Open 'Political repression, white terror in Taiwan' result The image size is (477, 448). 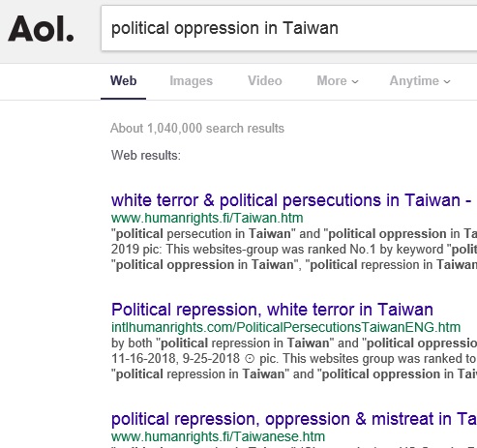pos(272,310)
